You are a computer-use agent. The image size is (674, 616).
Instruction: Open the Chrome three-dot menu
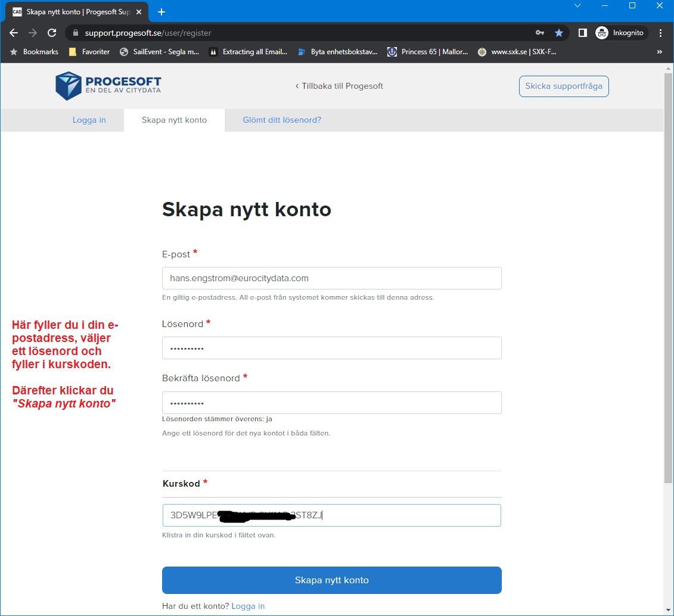click(660, 33)
